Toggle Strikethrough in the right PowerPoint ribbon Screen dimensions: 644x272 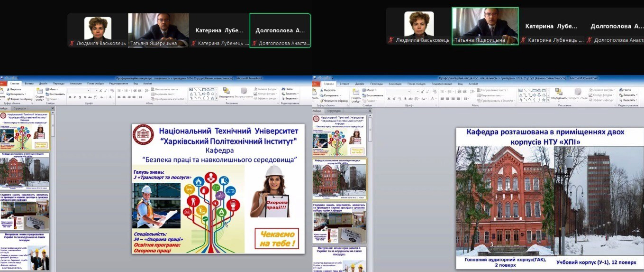[x=410, y=98]
